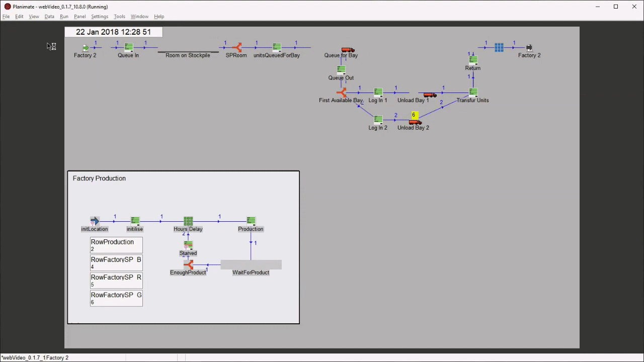Select the Return node icon
This screenshot has height=362, width=644.
(x=473, y=60)
